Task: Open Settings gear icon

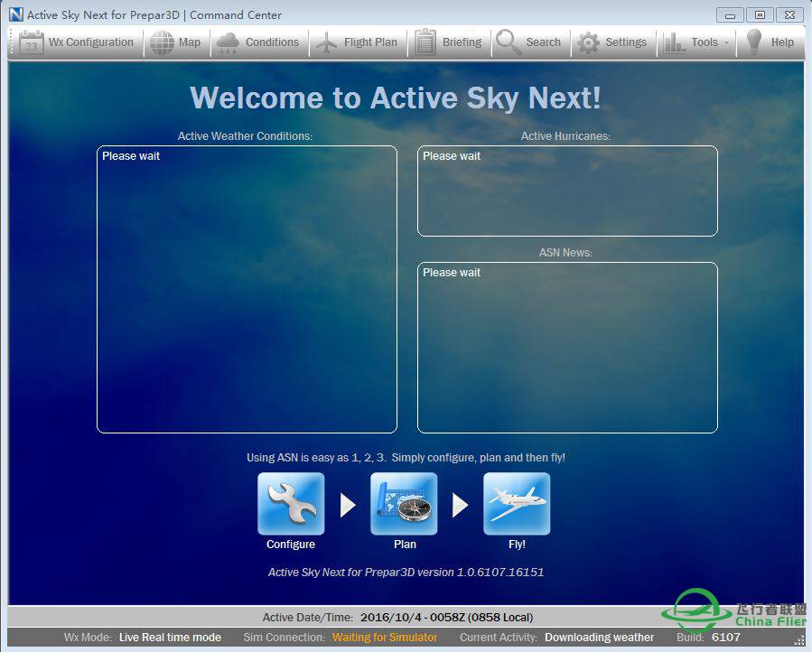Action: click(588, 42)
